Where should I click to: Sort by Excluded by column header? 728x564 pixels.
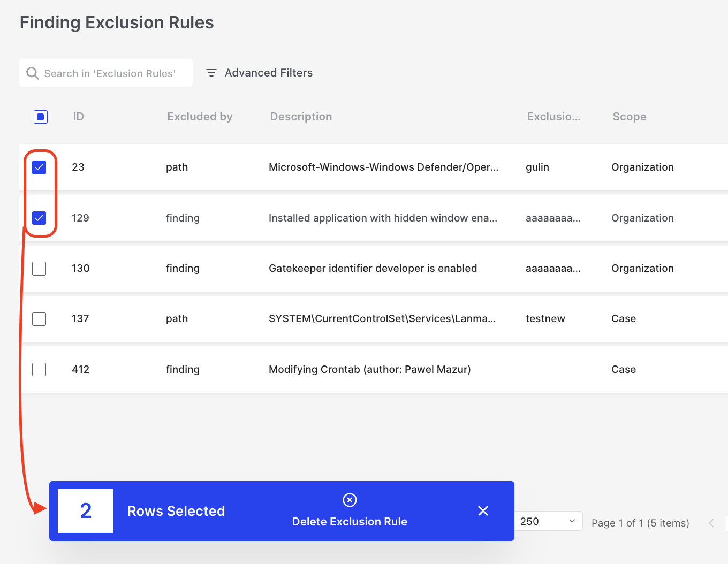tap(200, 117)
